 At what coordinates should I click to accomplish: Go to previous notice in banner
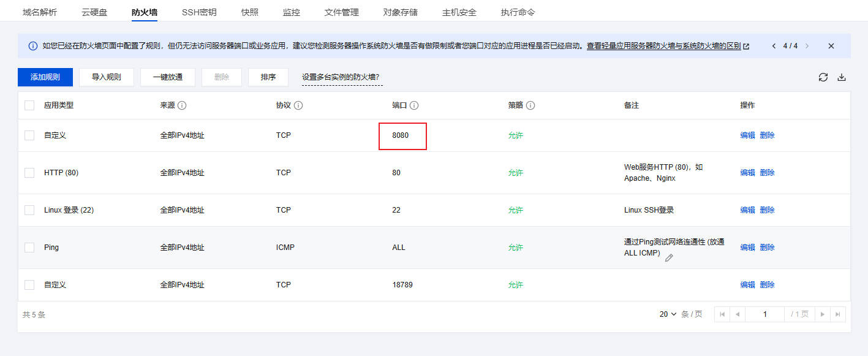point(774,46)
